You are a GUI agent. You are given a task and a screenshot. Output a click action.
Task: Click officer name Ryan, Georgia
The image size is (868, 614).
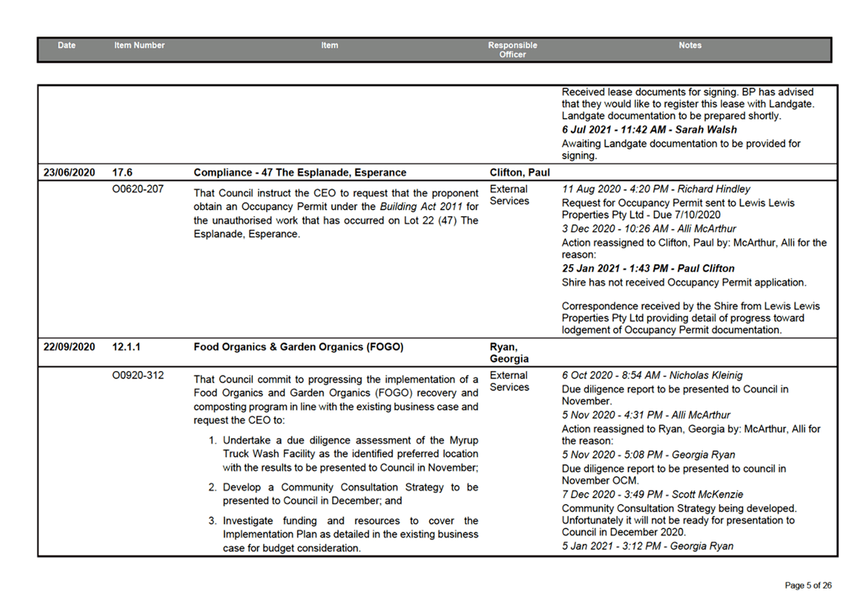click(509, 353)
